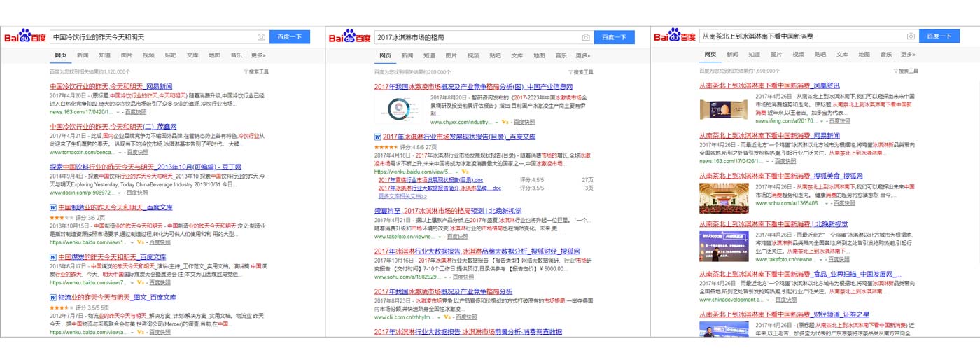980x360 pixels.
Task: Open dropdown arrow after the www.chyxx.com URL
Action: pyautogui.click(x=496, y=122)
